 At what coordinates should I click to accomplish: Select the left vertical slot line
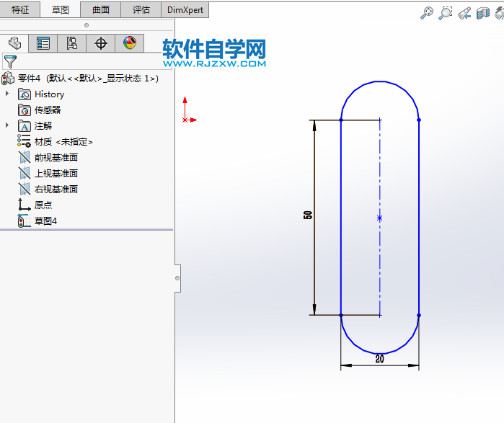click(x=341, y=218)
